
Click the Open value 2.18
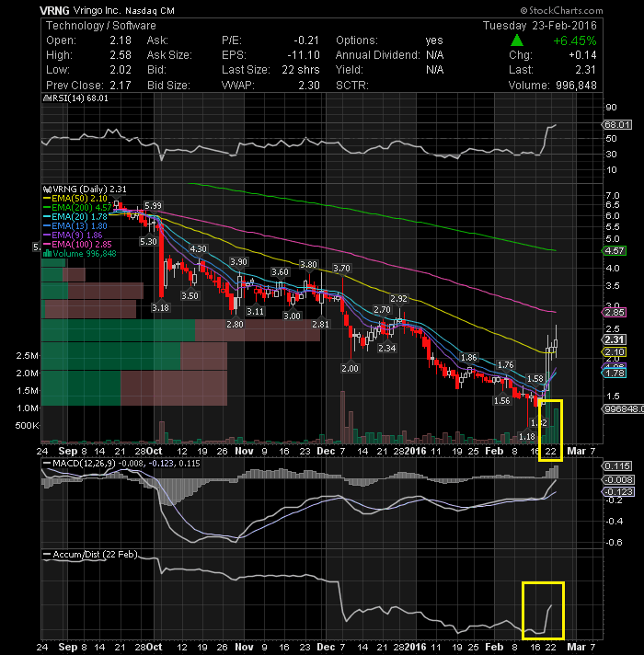[x=121, y=40]
